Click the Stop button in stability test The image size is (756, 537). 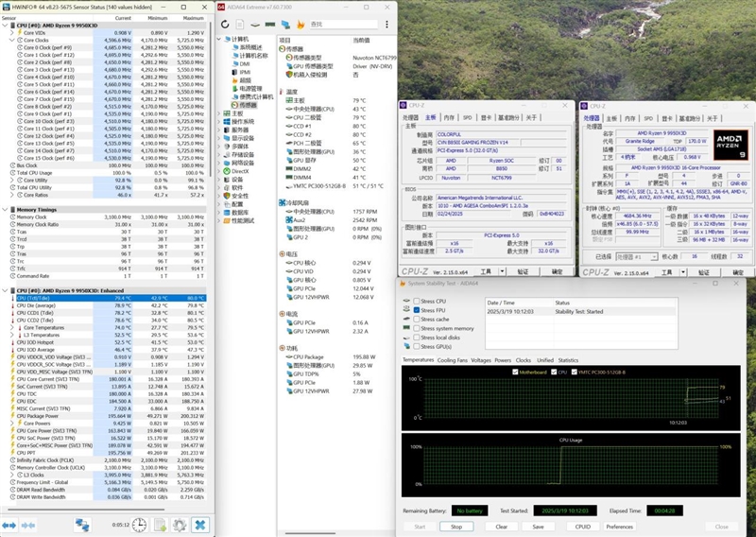click(x=456, y=527)
